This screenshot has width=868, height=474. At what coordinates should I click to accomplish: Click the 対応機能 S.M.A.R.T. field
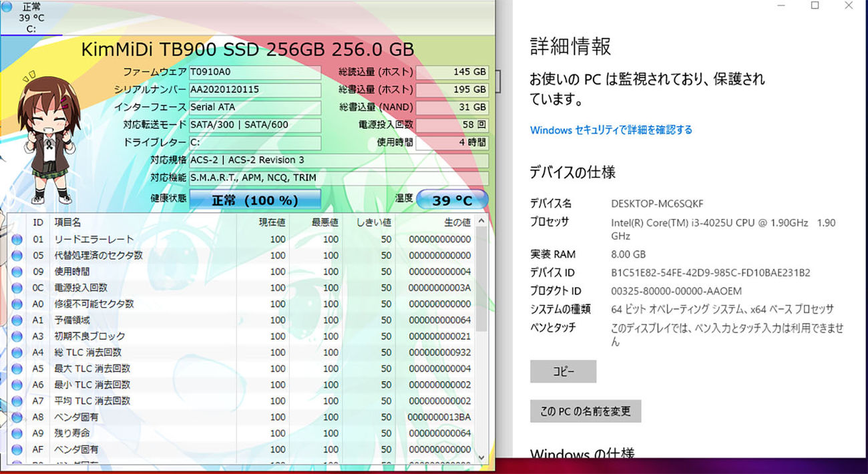coord(339,178)
